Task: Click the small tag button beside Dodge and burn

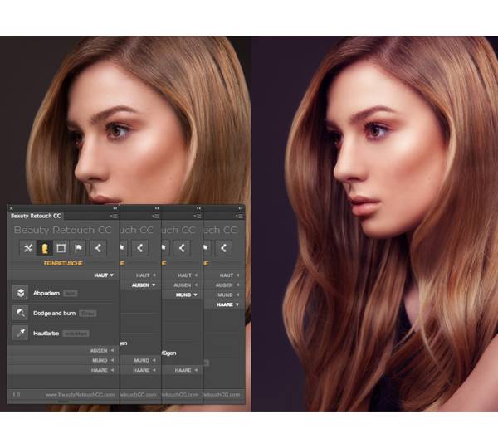Action: point(88,314)
